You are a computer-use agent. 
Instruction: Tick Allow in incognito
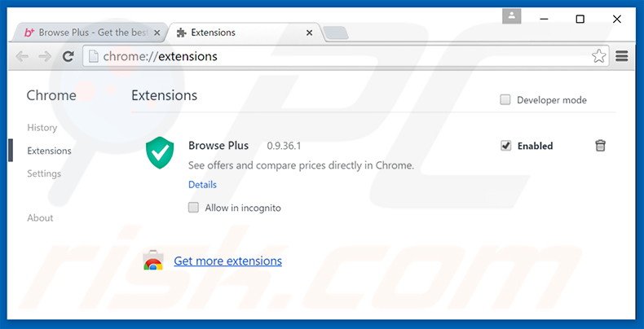[194, 208]
